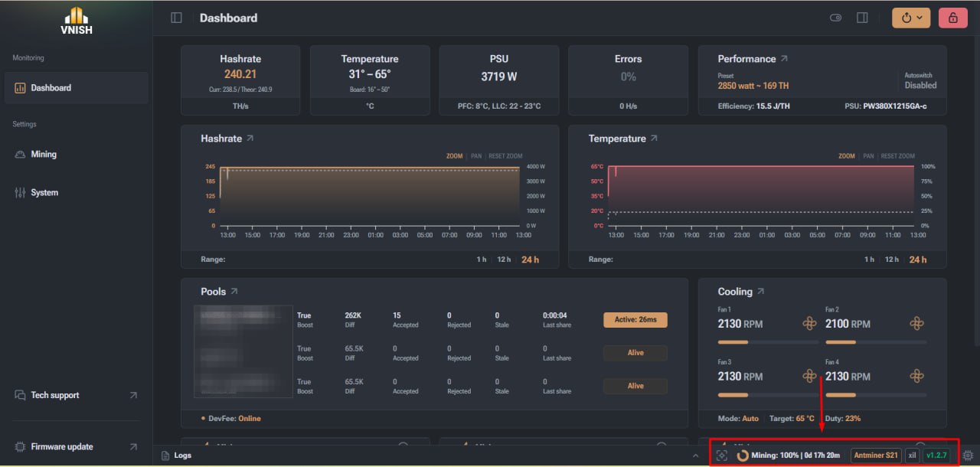Click the Fan 2 fan icon
Viewport: 980px width, 467px height.
tap(916, 324)
